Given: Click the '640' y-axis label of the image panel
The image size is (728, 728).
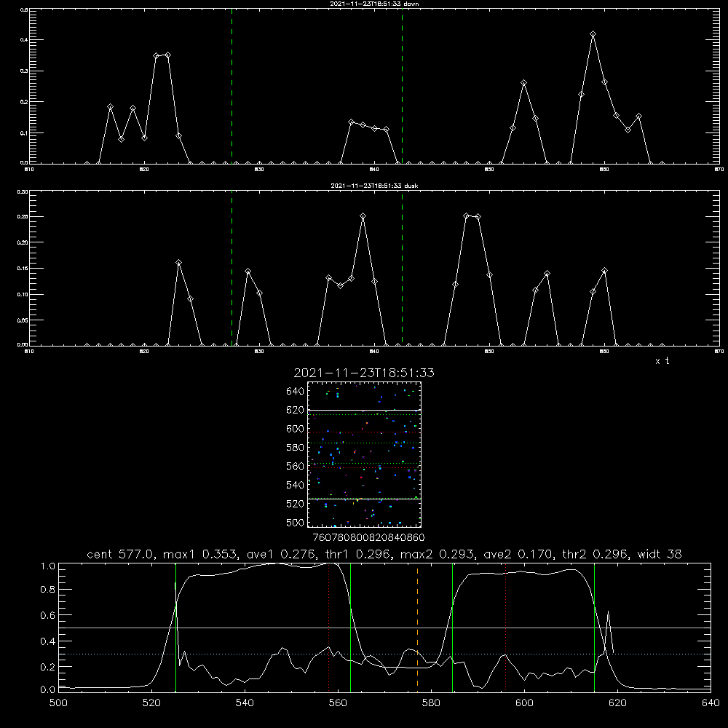Looking at the screenshot, I should coord(296,392).
